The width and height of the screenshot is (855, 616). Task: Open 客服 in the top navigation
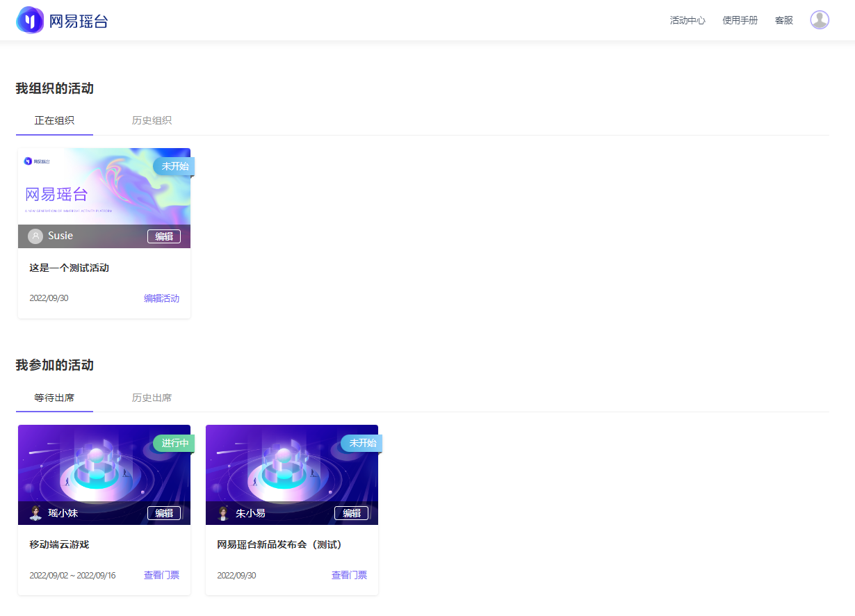pos(783,20)
